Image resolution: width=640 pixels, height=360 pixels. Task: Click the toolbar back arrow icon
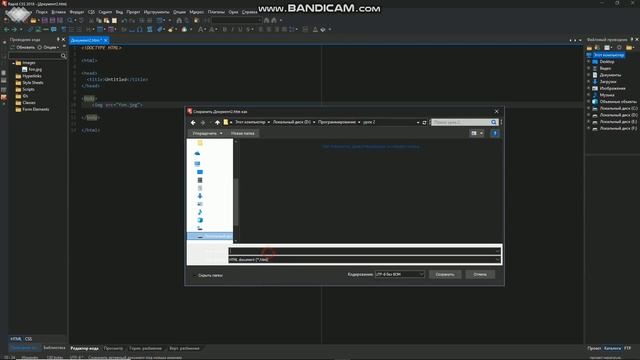6,29
